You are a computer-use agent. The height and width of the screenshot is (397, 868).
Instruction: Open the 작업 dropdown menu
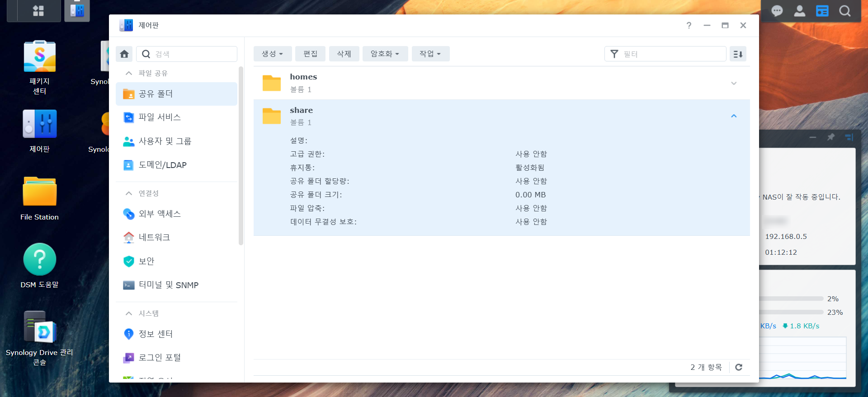point(430,54)
